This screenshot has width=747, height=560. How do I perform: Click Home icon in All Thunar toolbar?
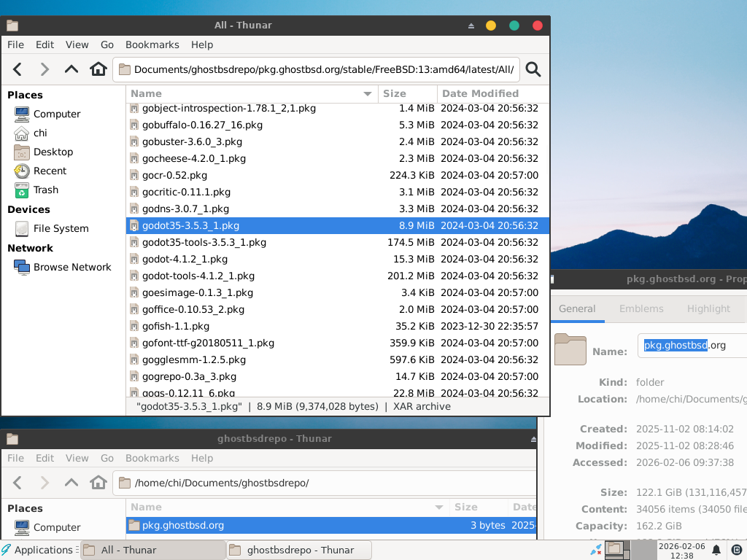(x=98, y=69)
